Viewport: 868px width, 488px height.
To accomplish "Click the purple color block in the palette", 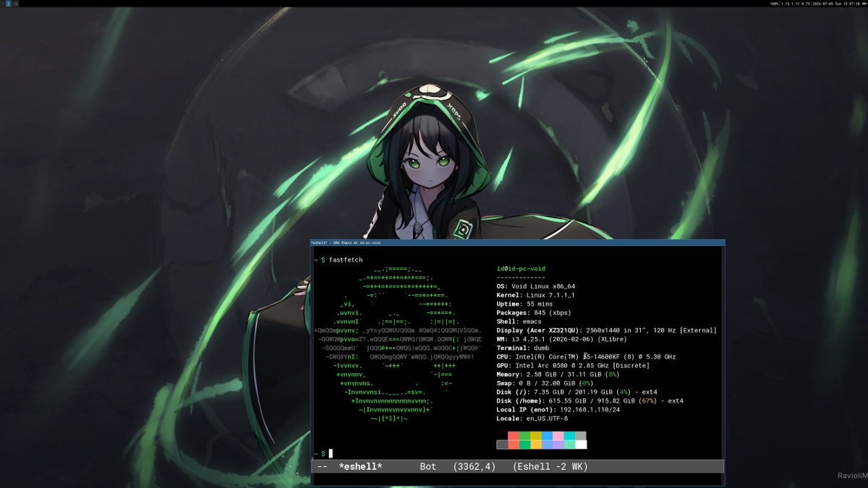I will point(558,445).
